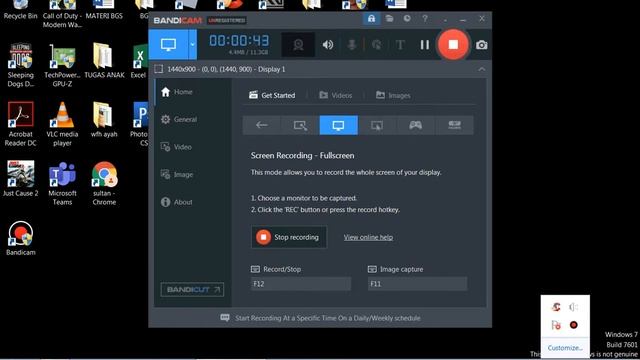The height and width of the screenshot is (360, 640).
Task: Toggle speaker sound recording icon
Action: pyautogui.click(x=328, y=44)
